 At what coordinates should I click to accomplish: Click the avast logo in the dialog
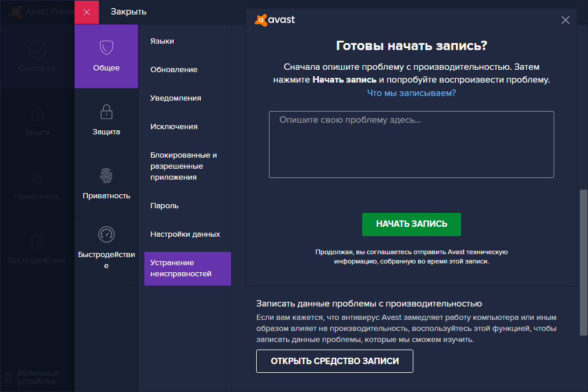click(x=275, y=20)
